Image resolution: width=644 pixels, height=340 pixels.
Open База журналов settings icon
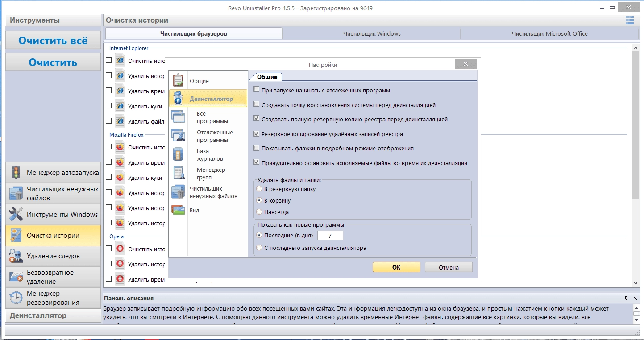point(178,154)
